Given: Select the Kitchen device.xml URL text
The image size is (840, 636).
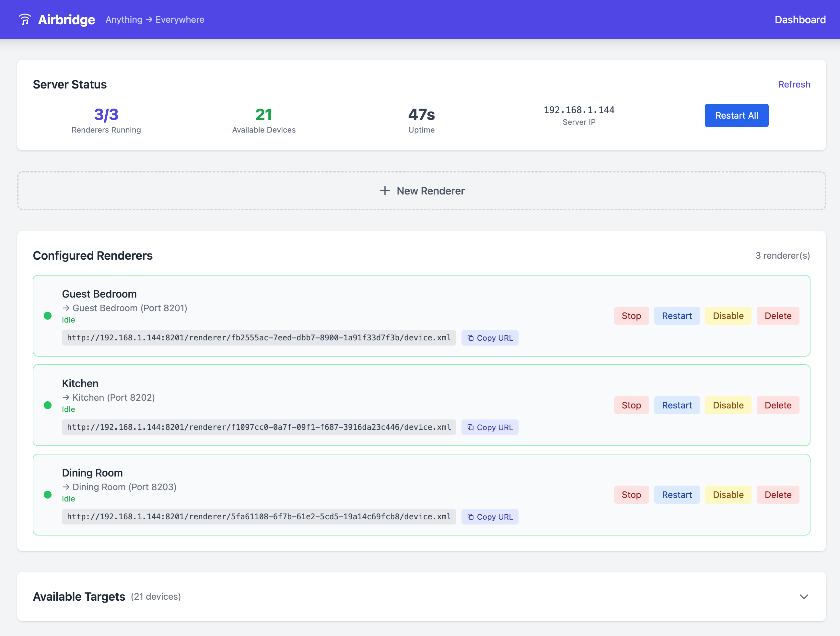Looking at the screenshot, I should coord(259,427).
